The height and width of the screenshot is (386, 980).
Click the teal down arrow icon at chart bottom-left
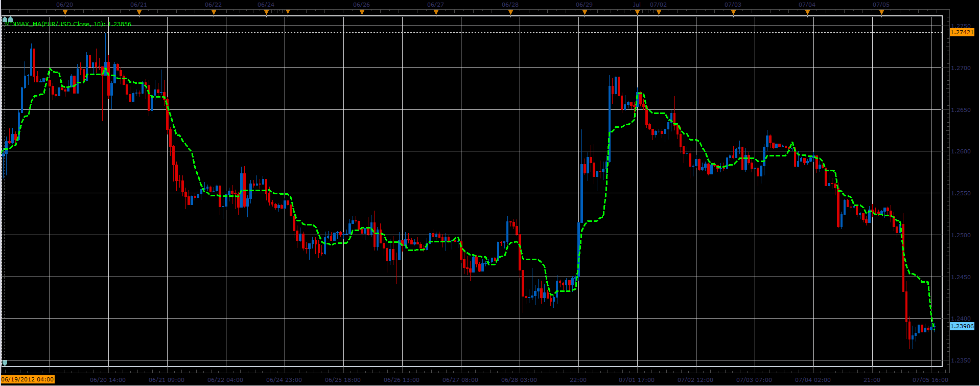click(x=5, y=363)
